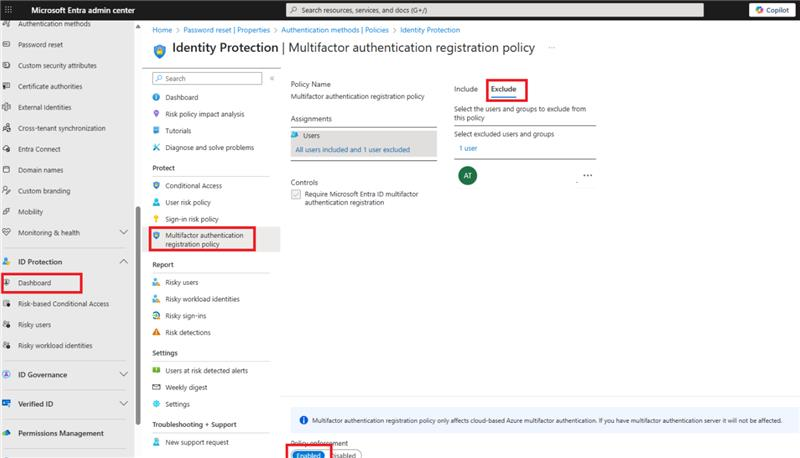The height and width of the screenshot is (458, 800).
Task: Click the AT user avatar
Action: click(468, 175)
